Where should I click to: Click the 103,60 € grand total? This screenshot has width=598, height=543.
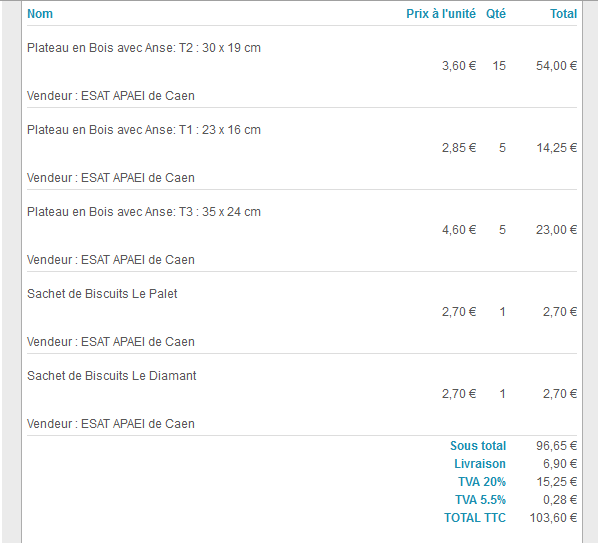[x=553, y=517]
